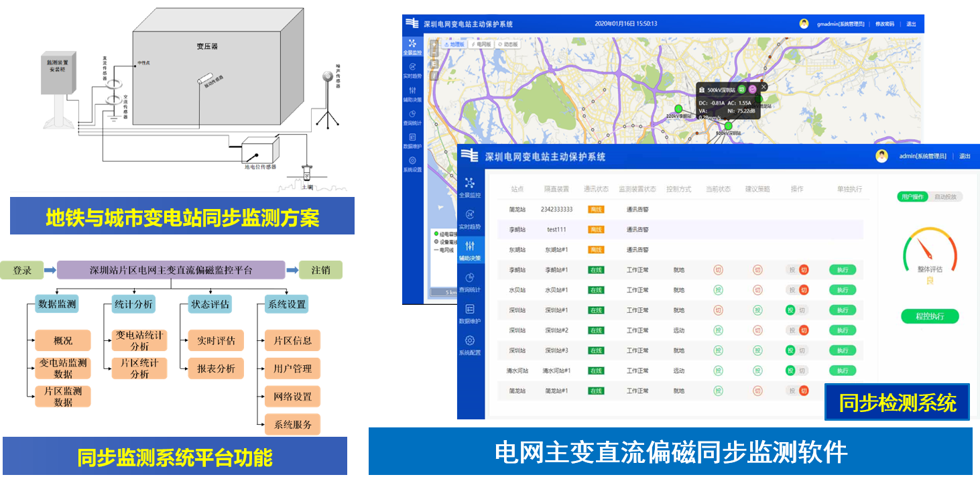Switch mode to 自动投放
Viewport: 980px width, 481px height.
[946, 197]
